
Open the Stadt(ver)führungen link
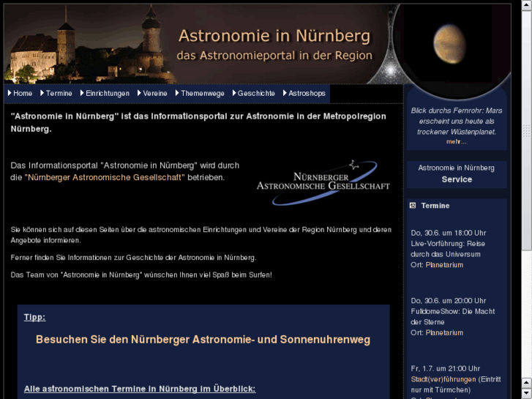coord(443,379)
